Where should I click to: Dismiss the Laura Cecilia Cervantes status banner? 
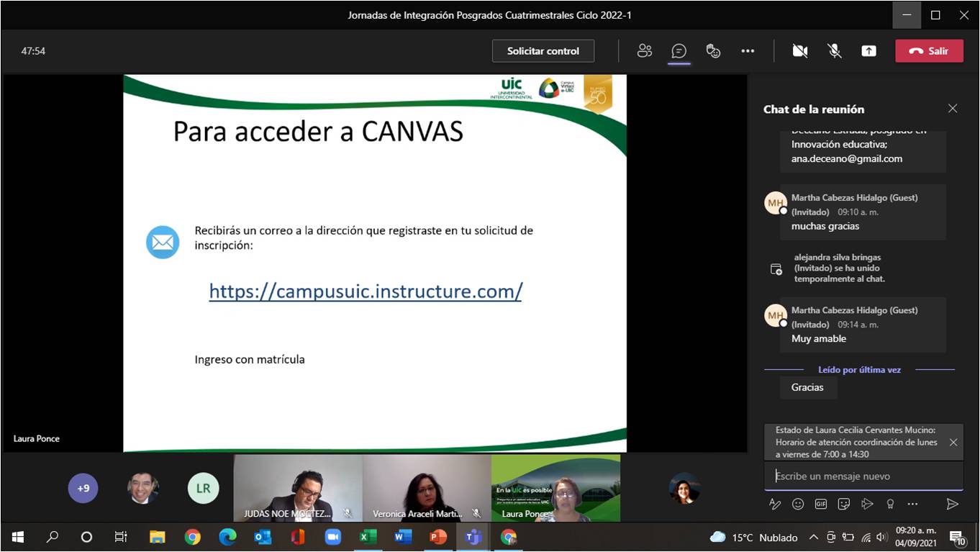(x=953, y=443)
